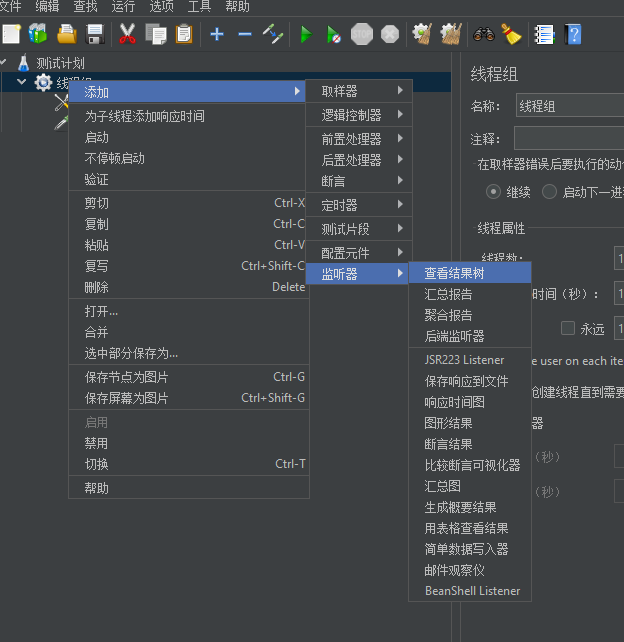Viewport: 624px width, 642px height.
Task: Expand the 逻辑控制器 submenu
Action: coord(359,115)
